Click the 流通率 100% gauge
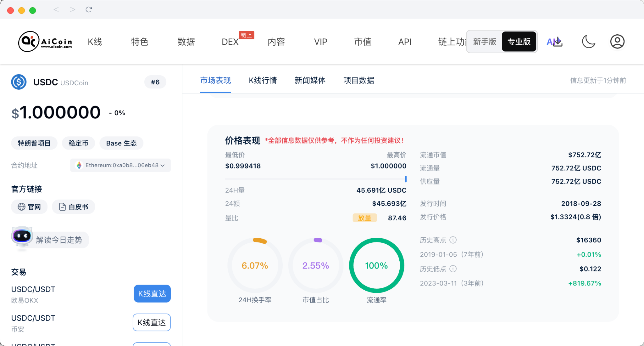The image size is (644, 346). [x=376, y=265]
